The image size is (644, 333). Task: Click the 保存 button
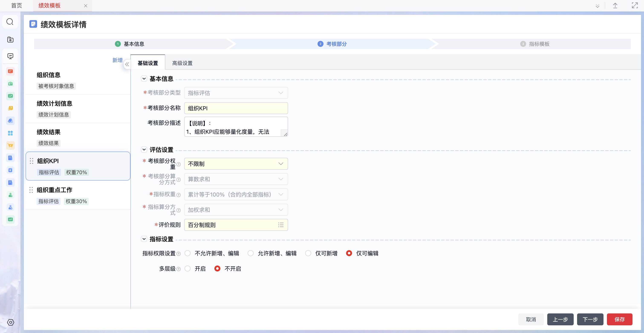619,319
